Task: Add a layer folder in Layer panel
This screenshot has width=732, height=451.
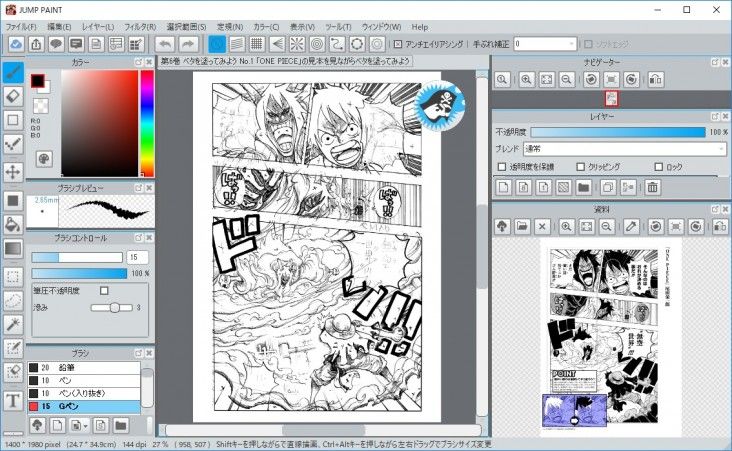Action: click(x=583, y=188)
